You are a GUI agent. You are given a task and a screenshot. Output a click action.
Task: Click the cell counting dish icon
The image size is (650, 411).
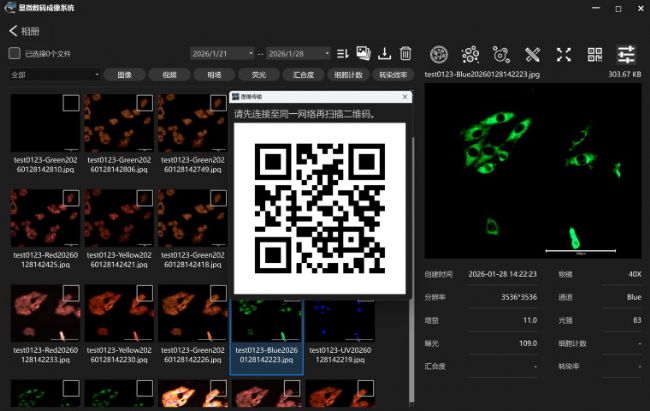[x=438, y=54]
